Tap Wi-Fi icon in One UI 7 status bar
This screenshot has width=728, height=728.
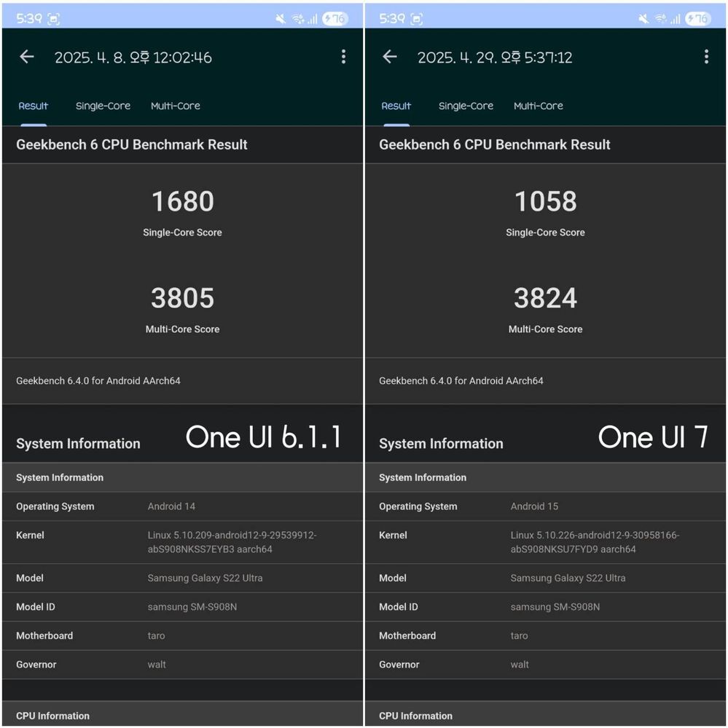pyautogui.click(x=661, y=19)
